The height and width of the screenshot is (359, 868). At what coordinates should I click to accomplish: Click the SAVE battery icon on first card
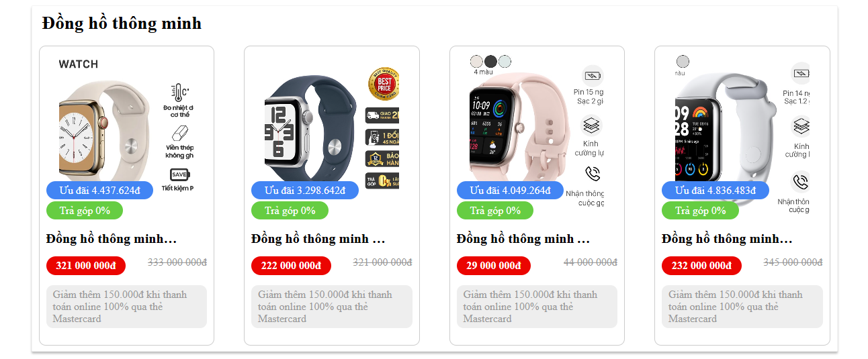pos(179,174)
